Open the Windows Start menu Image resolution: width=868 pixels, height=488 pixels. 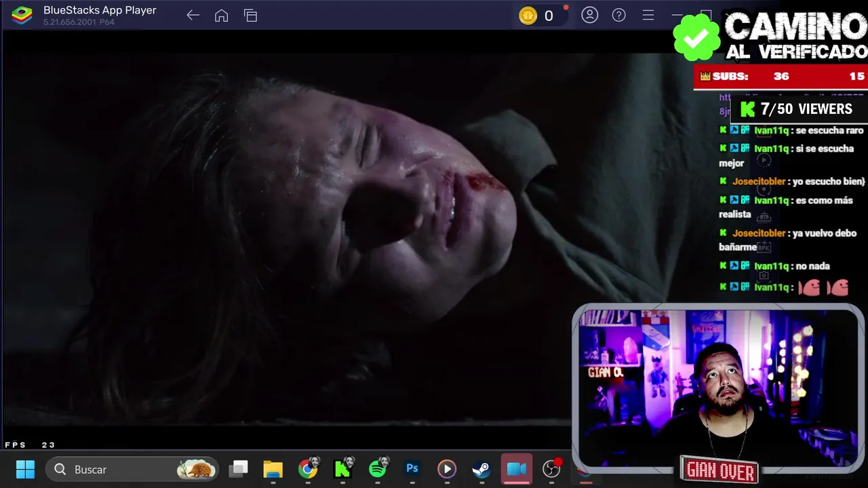[25, 469]
